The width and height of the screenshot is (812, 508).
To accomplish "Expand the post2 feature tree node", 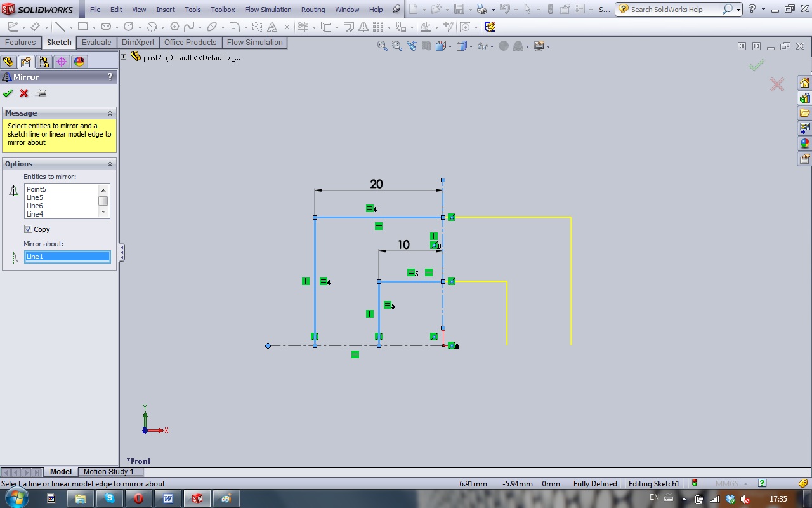I will click(124, 57).
